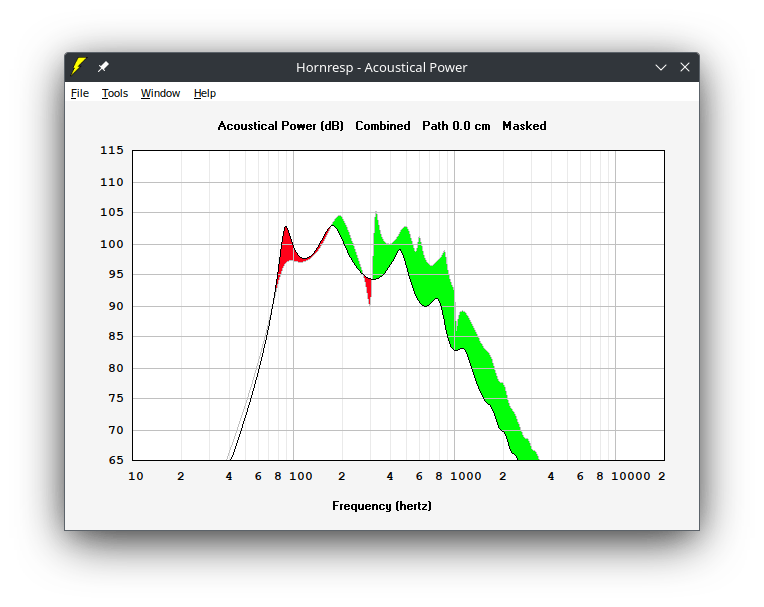Click the 115 dB axis value
Screen dimensions: 764x607
coord(112,150)
